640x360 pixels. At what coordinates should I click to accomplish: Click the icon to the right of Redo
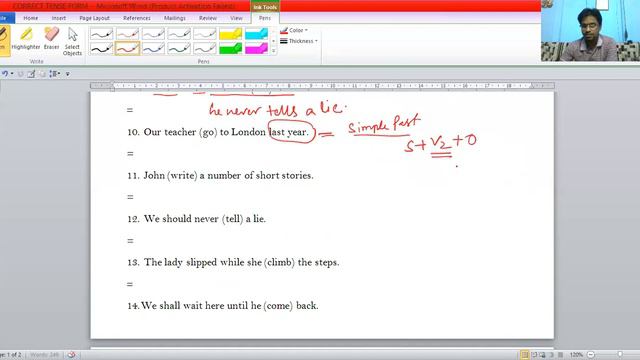(31, 74)
